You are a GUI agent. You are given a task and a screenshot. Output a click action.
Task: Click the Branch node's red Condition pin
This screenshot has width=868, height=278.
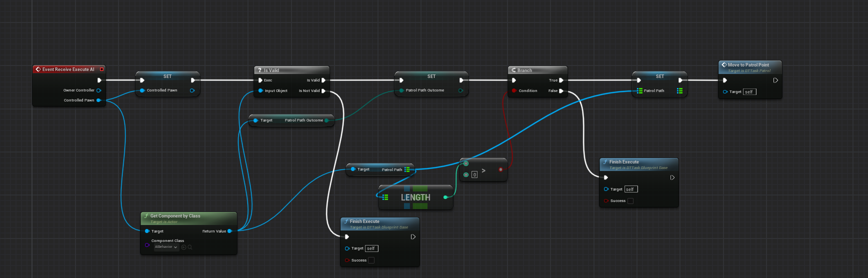click(x=514, y=91)
